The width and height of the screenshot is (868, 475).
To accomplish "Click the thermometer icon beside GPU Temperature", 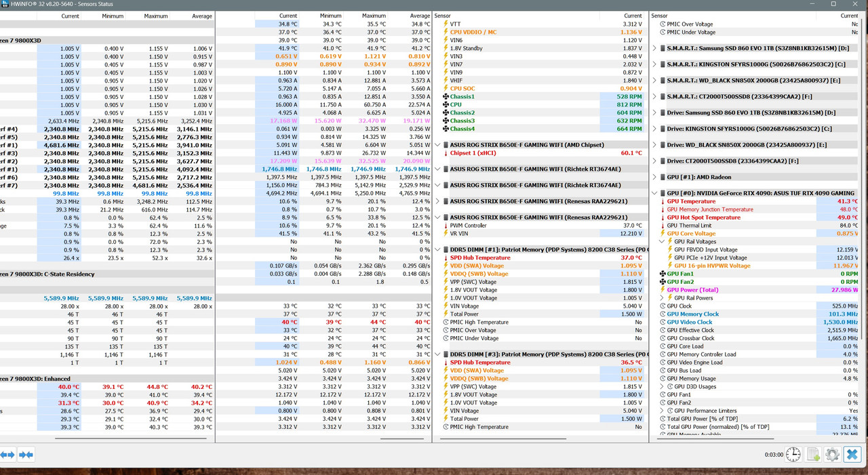I will (x=663, y=201).
